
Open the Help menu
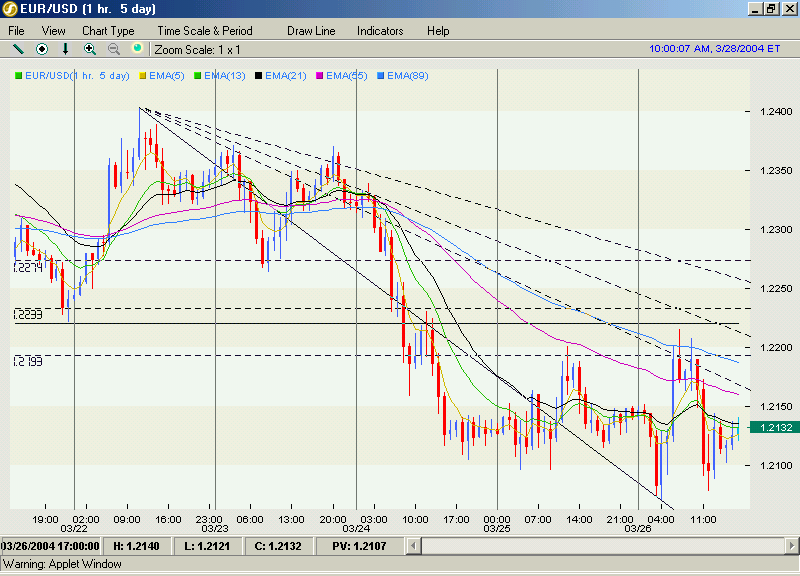[x=438, y=31]
